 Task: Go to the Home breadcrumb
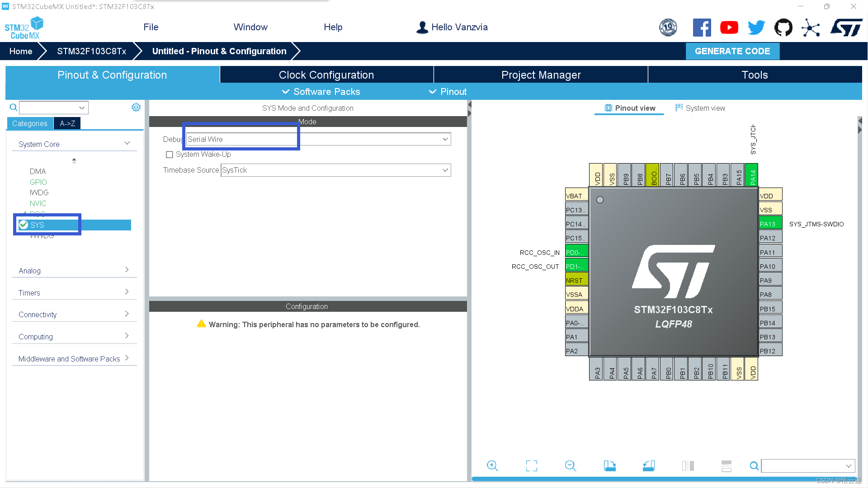coord(21,51)
